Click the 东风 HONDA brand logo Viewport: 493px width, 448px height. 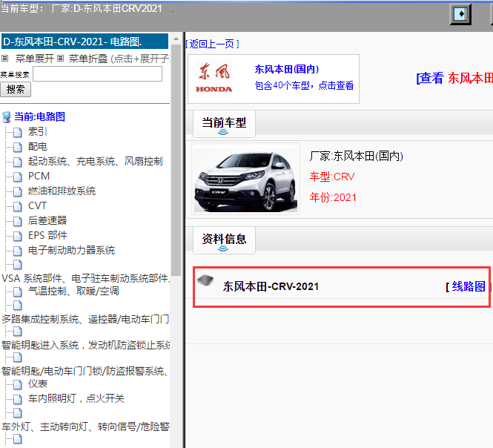click(x=214, y=78)
